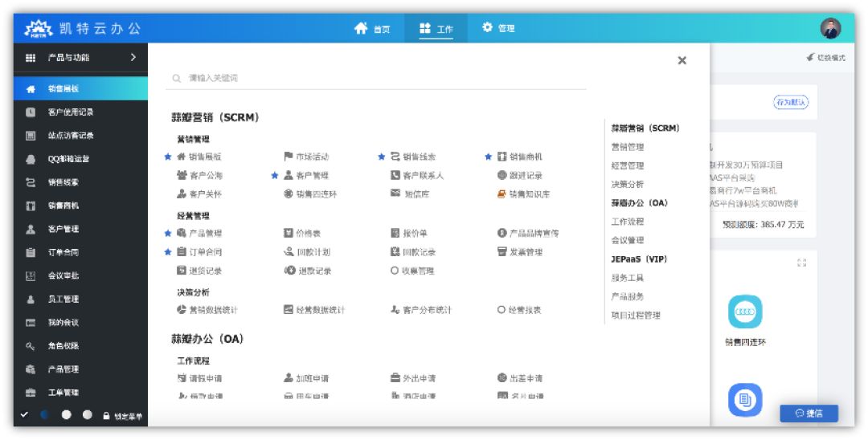This screenshot has width=868, height=440.
Task: Open 捷信 chat button
Action: 809,414
